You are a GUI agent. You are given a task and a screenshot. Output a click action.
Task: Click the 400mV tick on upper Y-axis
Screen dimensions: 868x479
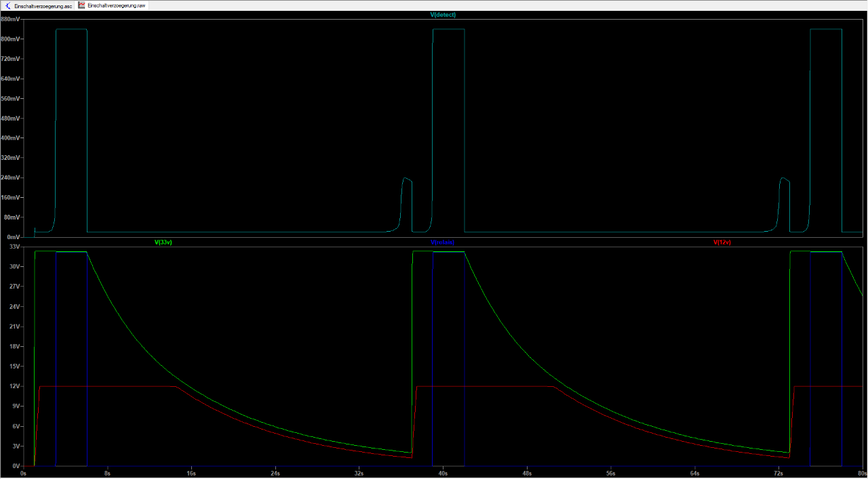12,138
